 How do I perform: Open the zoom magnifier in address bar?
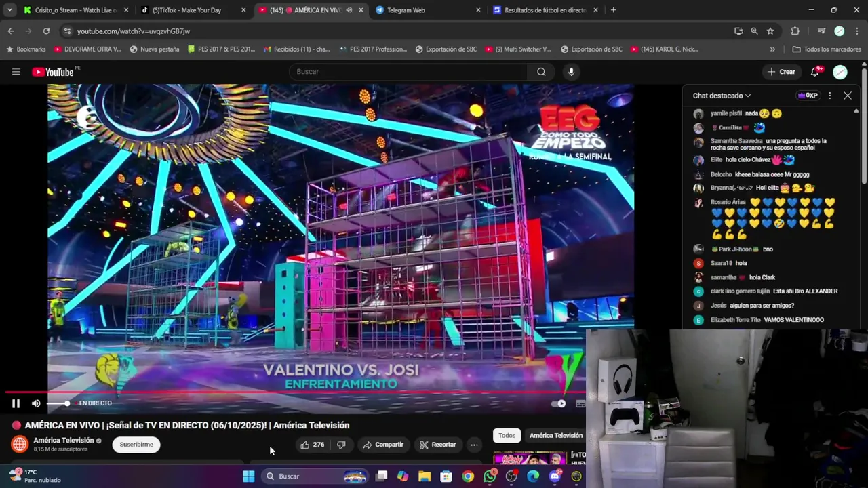click(x=754, y=31)
